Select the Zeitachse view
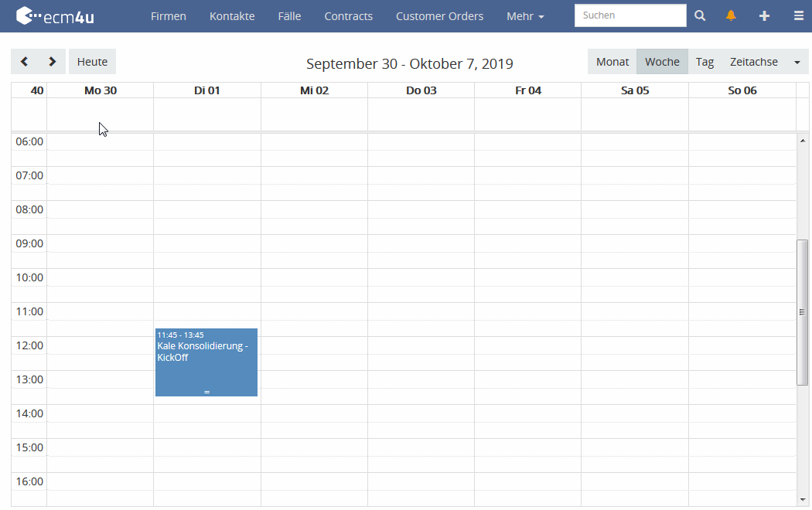The height and width of the screenshot is (510, 812). coord(753,62)
